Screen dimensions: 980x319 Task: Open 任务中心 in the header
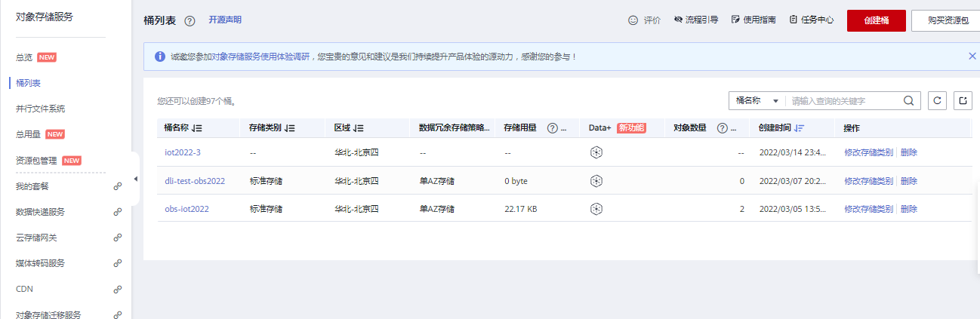coord(811,20)
